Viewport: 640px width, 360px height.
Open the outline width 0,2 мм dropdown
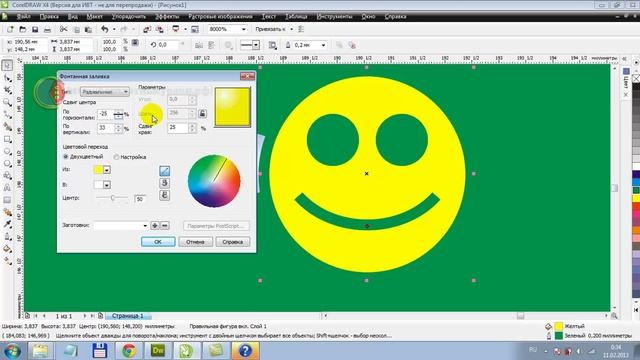[323, 45]
